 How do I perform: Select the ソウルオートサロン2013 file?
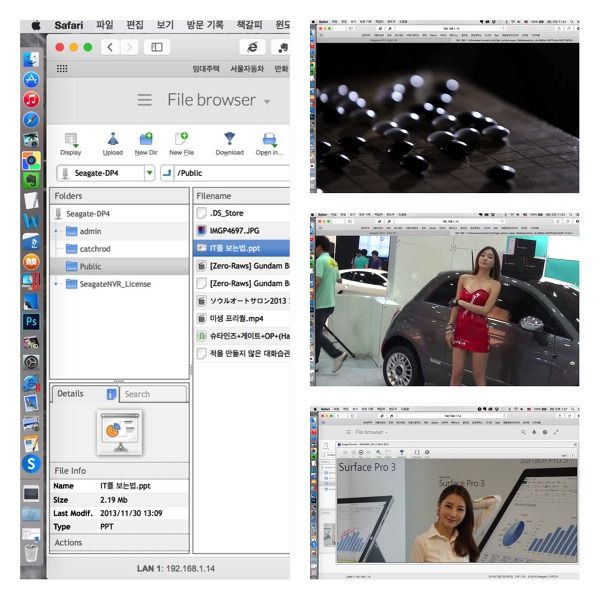241,301
